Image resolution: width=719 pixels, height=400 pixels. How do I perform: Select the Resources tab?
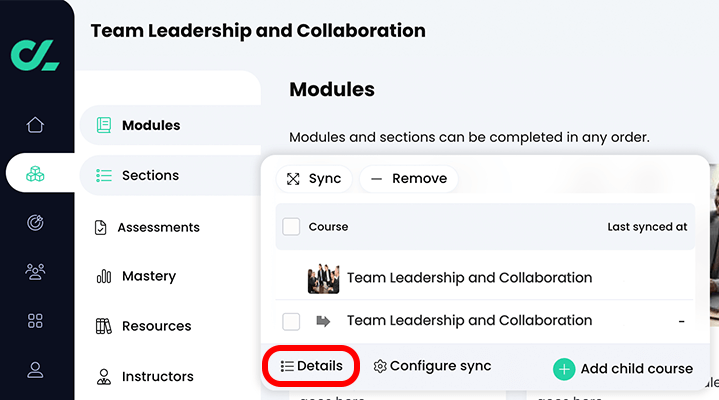(x=155, y=326)
